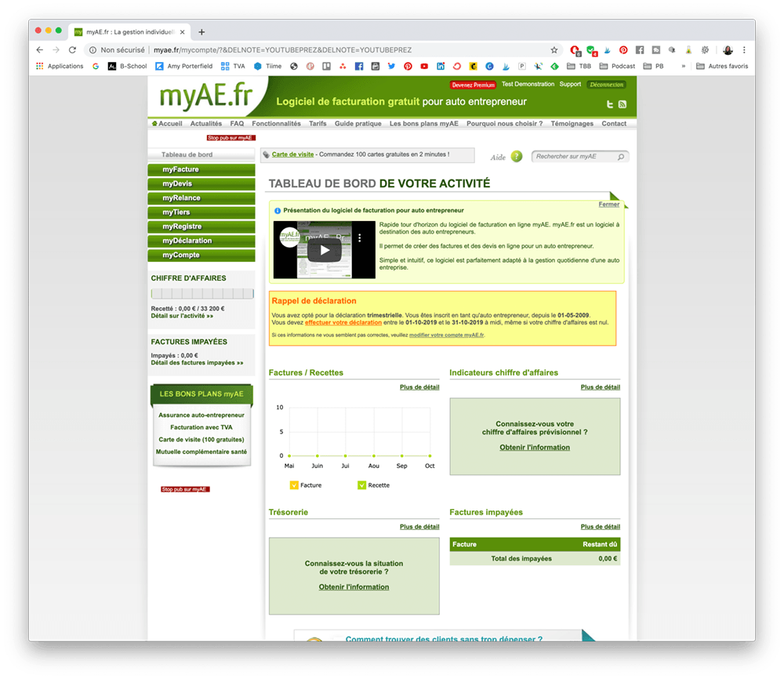Click the Twitter icon in myAE header
The height and width of the screenshot is (679, 784).
609,104
